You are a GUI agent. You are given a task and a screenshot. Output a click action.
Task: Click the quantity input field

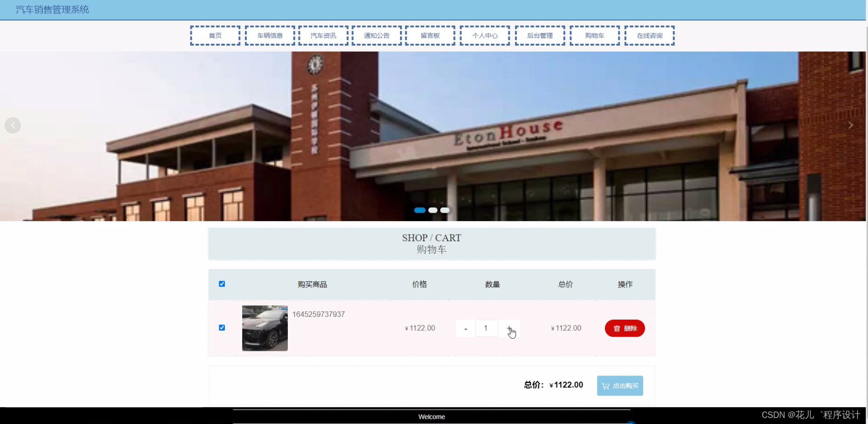pyautogui.click(x=486, y=328)
